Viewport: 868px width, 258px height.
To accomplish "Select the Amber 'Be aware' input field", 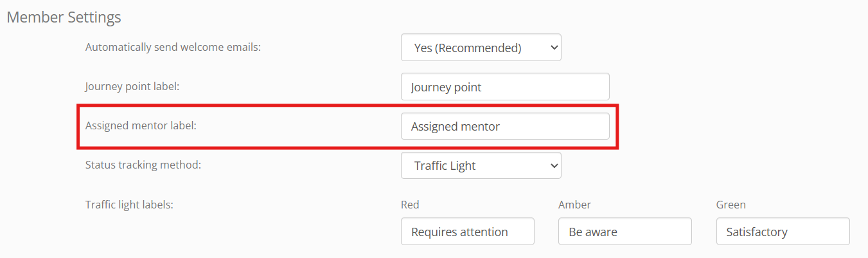I will click(624, 232).
